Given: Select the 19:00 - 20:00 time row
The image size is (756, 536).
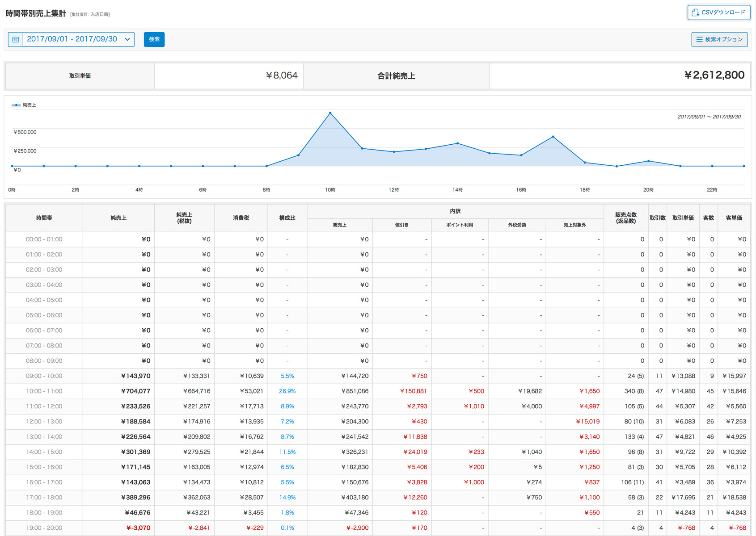Looking at the screenshot, I should click(x=378, y=528).
